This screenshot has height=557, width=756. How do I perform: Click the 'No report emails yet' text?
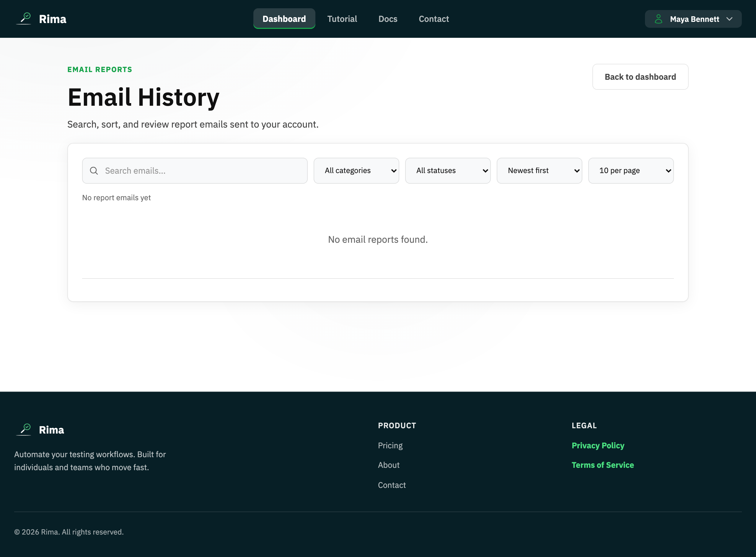(x=116, y=198)
